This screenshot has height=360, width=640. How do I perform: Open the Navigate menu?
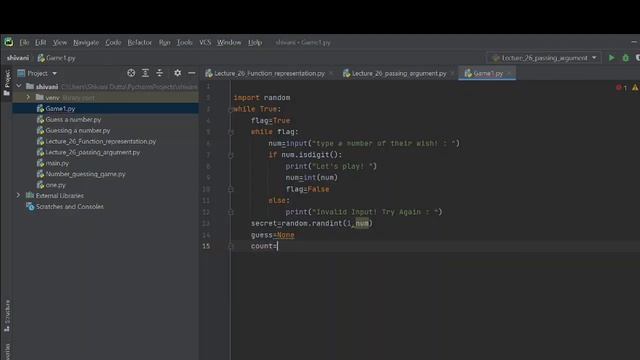tap(86, 42)
